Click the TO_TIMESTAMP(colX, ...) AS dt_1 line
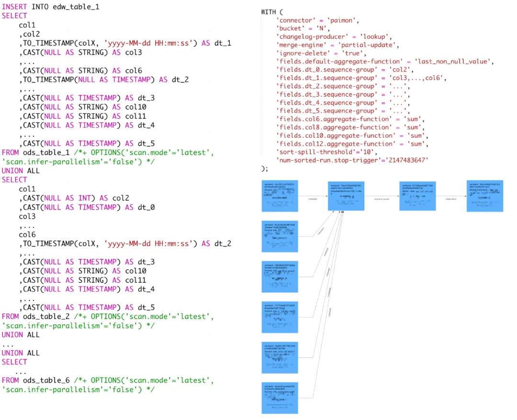Image resolution: width=517 pixels, height=420 pixels. (x=125, y=43)
